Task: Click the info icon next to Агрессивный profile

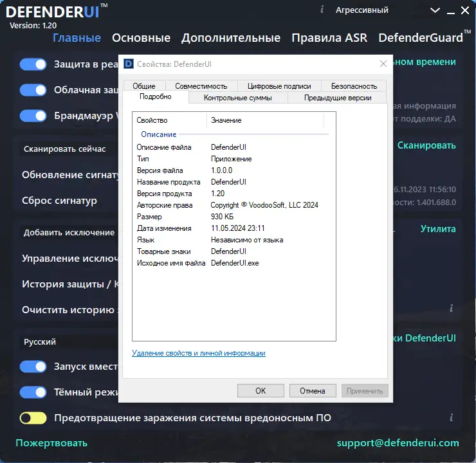Action: coord(322,10)
